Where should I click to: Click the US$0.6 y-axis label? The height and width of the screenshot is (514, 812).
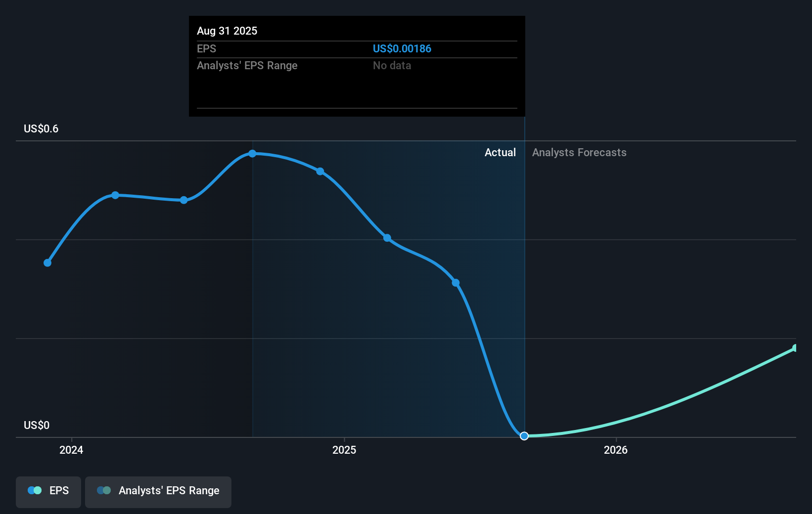(41, 129)
